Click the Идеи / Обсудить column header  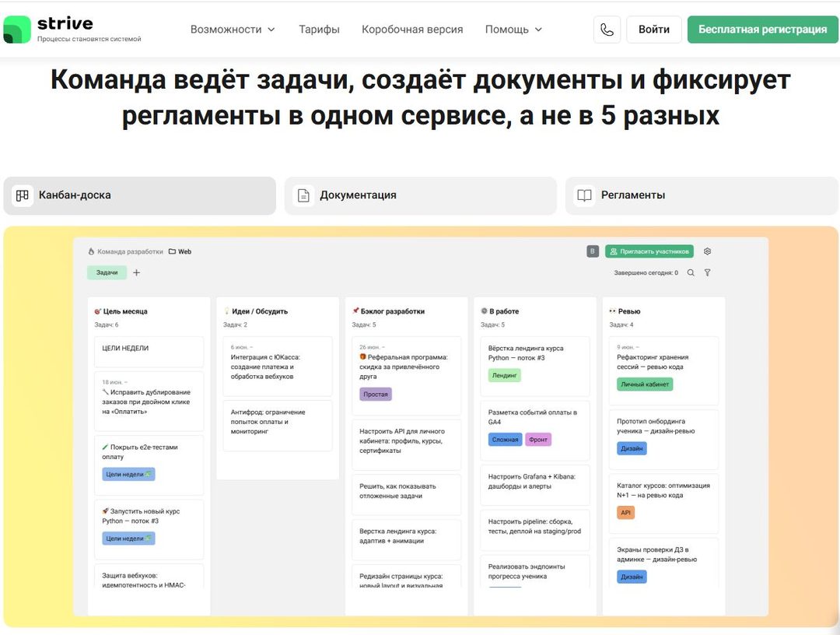tap(256, 311)
